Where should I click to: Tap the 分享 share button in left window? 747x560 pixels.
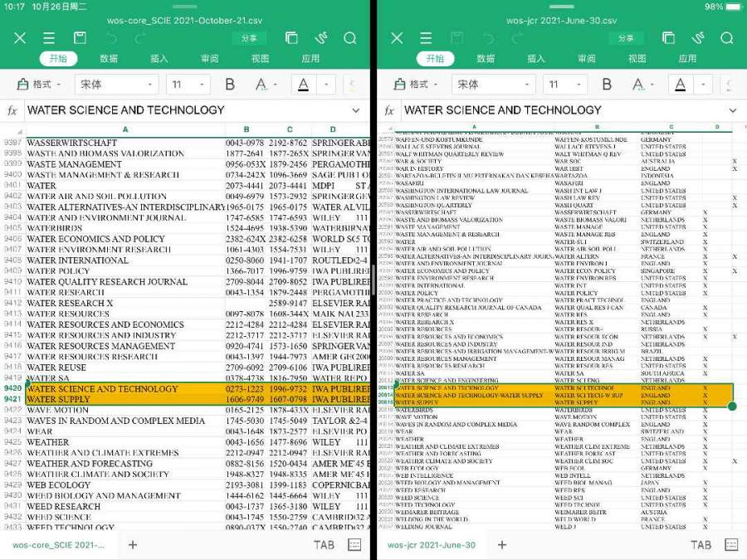[249, 38]
